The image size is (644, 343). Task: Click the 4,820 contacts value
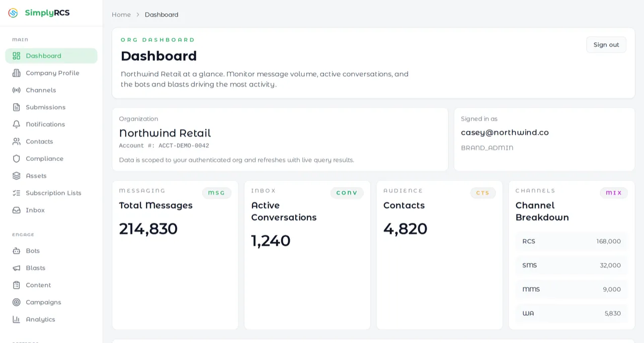tap(406, 229)
